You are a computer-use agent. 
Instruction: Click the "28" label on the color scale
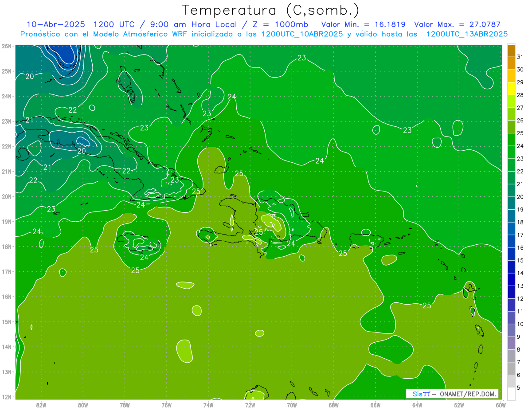coord(520,95)
